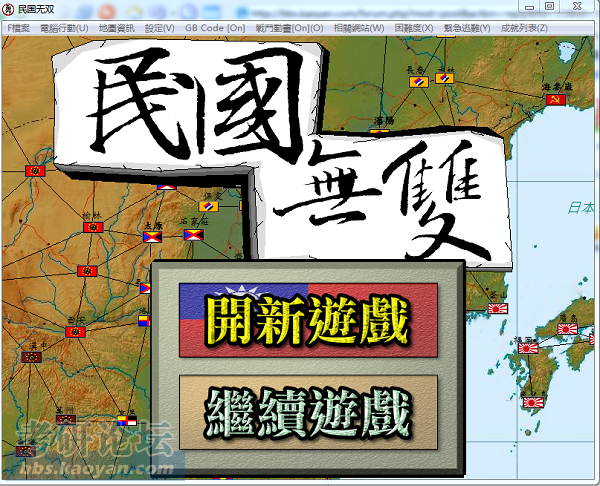Image resolution: width=600 pixels, height=486 pixels.
Task: Select the 太原 cross-pattern flag
Action: 152,237
